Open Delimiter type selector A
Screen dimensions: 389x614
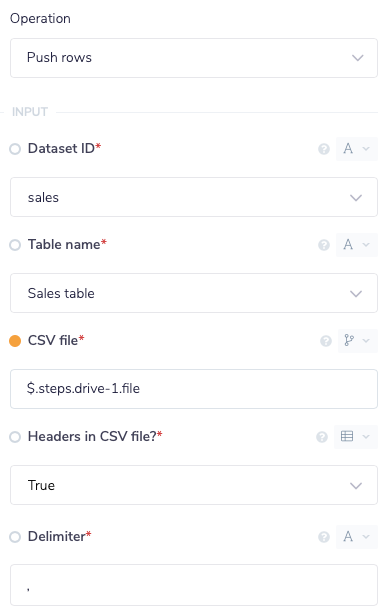356,536
